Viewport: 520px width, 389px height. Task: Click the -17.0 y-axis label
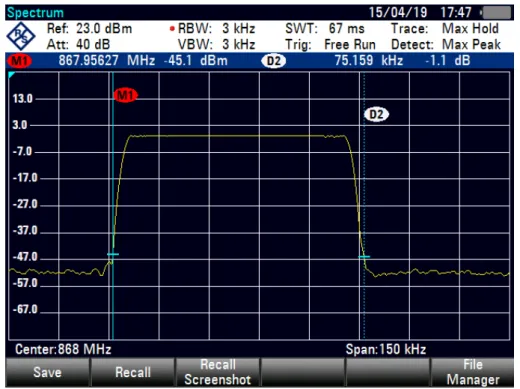click(25, 178)
